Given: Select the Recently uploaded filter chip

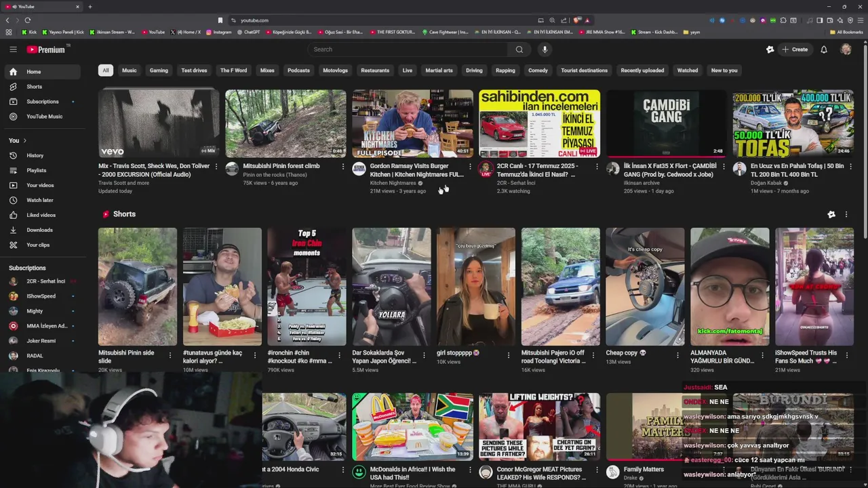Looking at the screenshot, I should point(642,70).
